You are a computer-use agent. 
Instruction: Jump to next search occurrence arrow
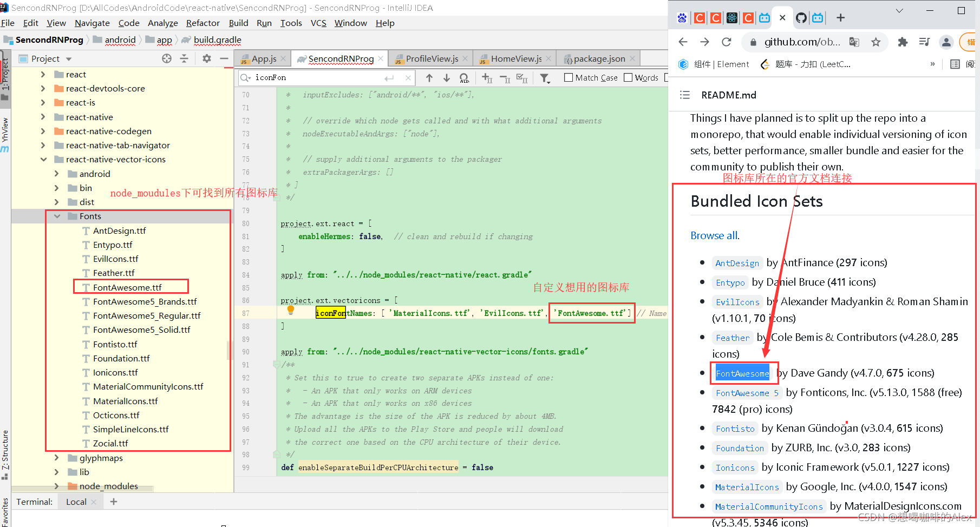pyautogui.click(x=447, y=78)
